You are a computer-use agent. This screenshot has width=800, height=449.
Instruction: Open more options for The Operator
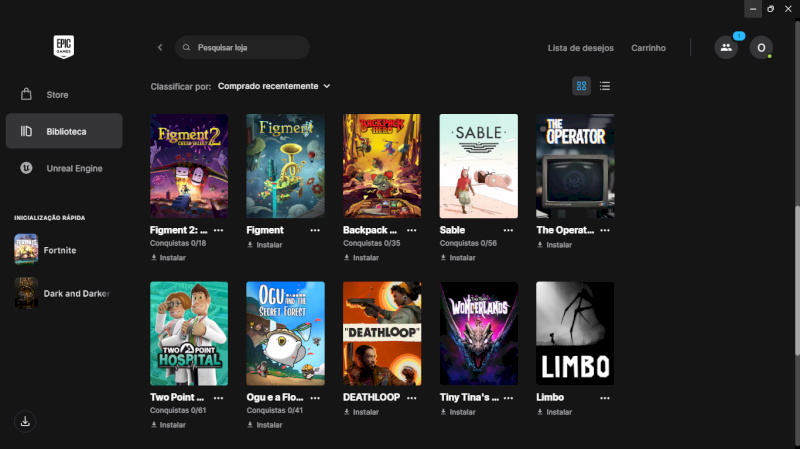click(x=605, y=230)
